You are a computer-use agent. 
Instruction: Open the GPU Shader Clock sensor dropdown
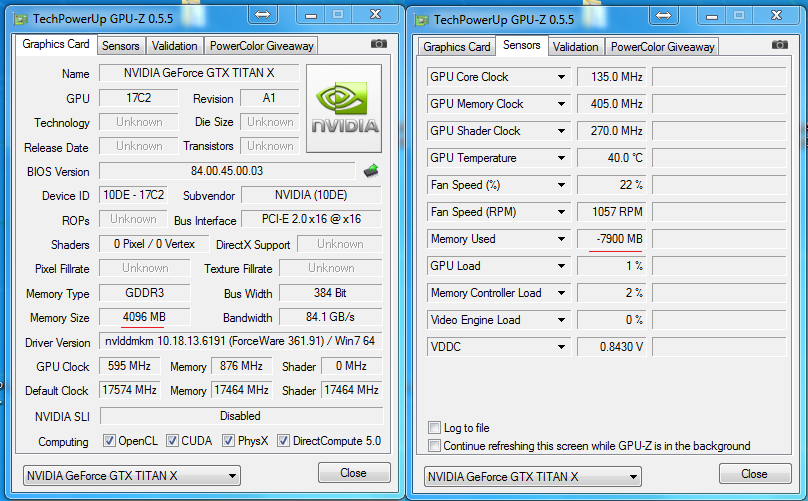pos(561,131)
